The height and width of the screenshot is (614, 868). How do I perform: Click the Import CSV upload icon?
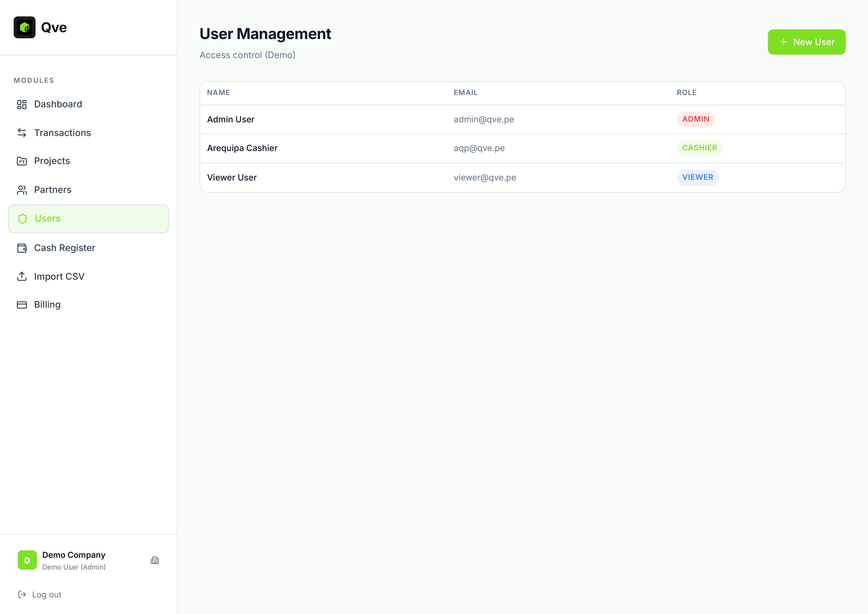pyautogui.click(x=22, y=276)
